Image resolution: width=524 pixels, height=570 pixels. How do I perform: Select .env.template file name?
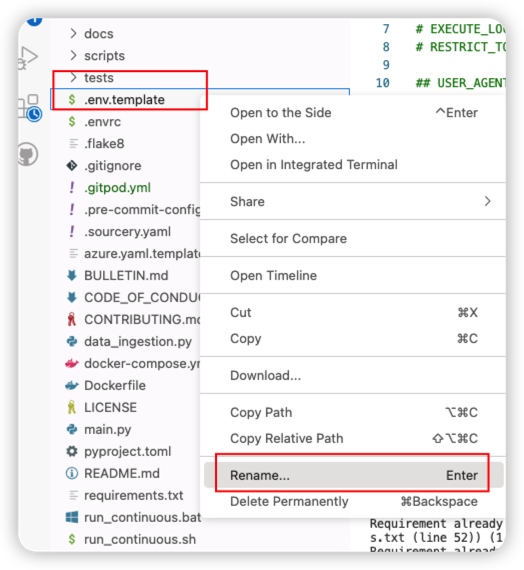click(x=125, y=100)
